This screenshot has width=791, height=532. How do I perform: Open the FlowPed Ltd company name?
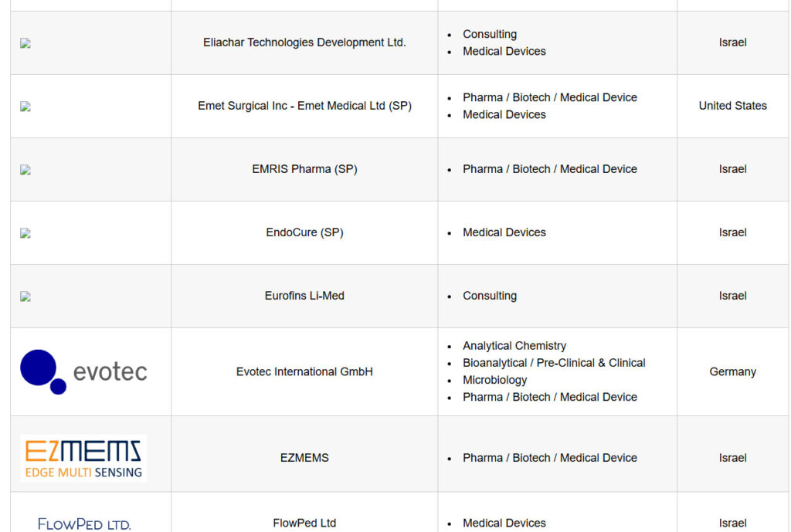tap(304, 523)
